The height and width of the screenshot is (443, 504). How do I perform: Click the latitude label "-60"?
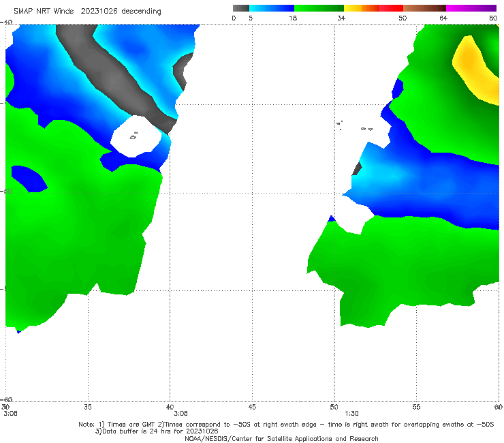point(6,399)
